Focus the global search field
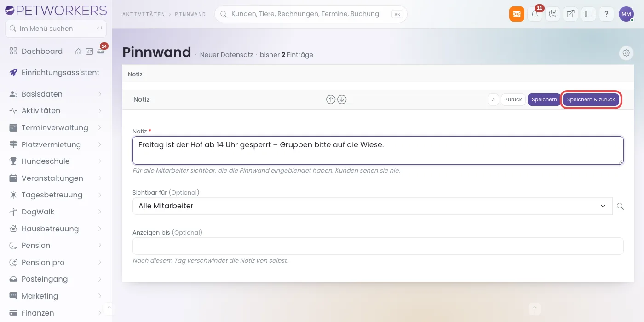Screen dimensions: 644x322 pyautogui.click(x=311, y=14)
